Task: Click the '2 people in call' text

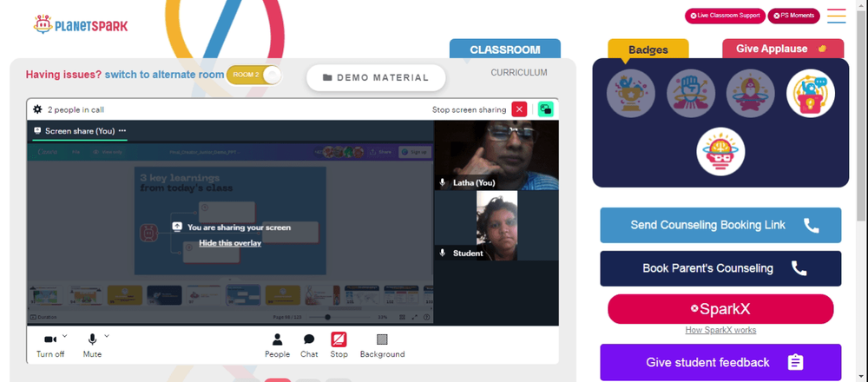Action: (76, 109)
